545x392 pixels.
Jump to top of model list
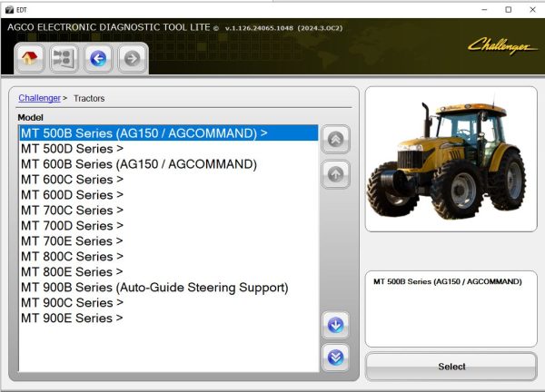coord(335,139)
